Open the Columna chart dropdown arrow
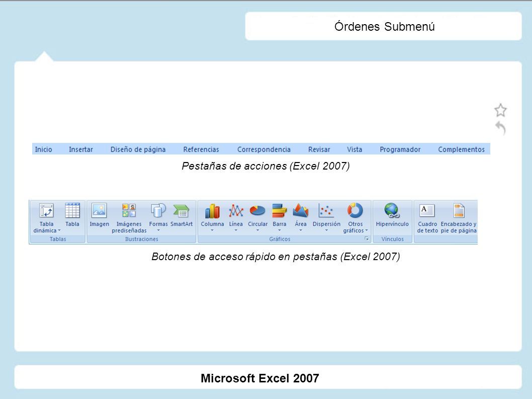The width and height of the screenshot is (532, 399). (x=212, y=230)
